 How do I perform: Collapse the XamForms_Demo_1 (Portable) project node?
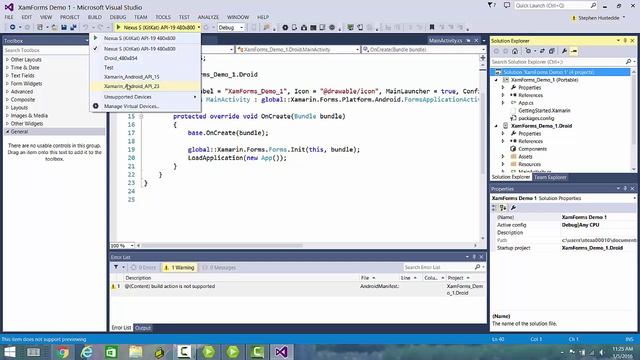click(x=497, y=80)
